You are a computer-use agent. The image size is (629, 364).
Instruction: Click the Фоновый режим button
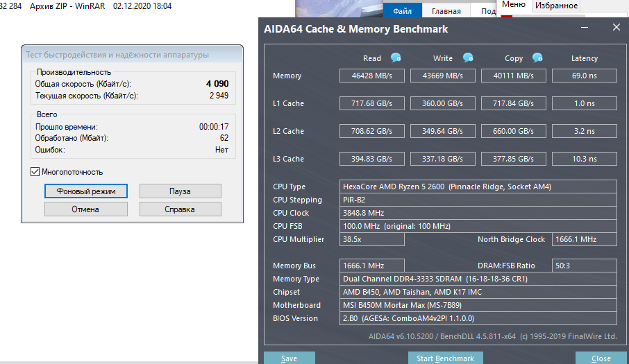(86, 191)
